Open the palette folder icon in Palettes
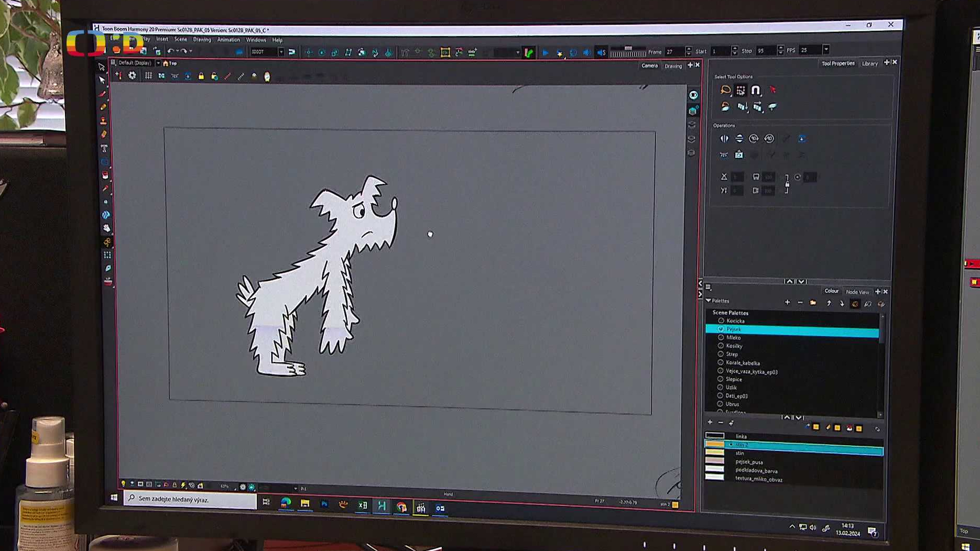Screen dimensions: 980x551 (813, 303)
